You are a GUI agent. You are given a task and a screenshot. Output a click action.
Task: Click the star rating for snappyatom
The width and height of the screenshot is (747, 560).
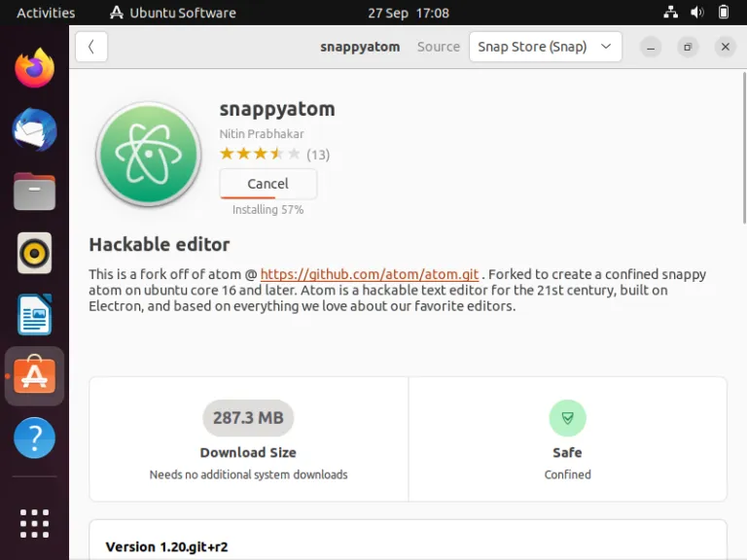pos(260,154)
